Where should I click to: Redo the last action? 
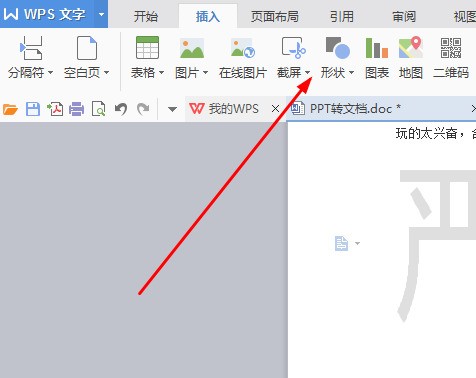(143, 109)
